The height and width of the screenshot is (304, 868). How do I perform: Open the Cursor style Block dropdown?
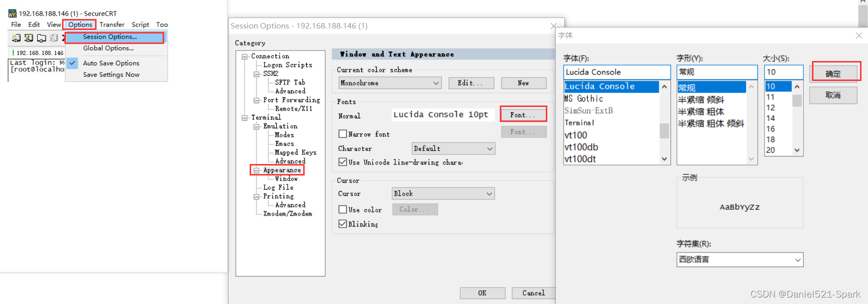[443, 193]
